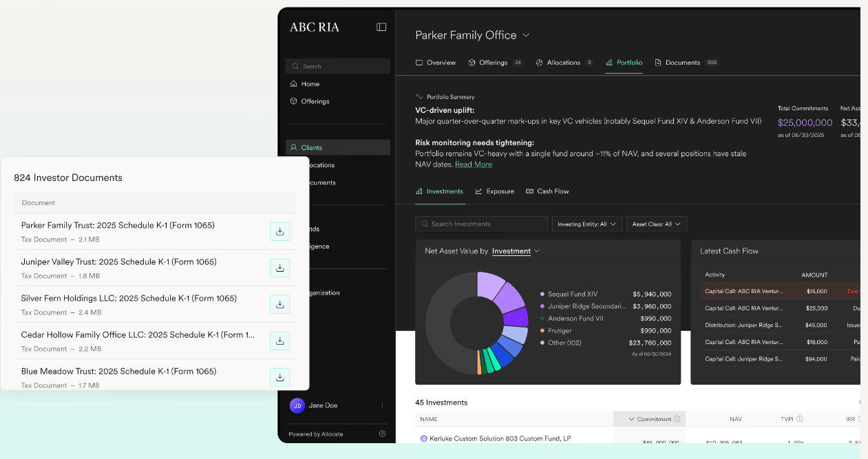Click the Overview tab window icon
This screenshot has width=868, height=459.
click(419, 63)
